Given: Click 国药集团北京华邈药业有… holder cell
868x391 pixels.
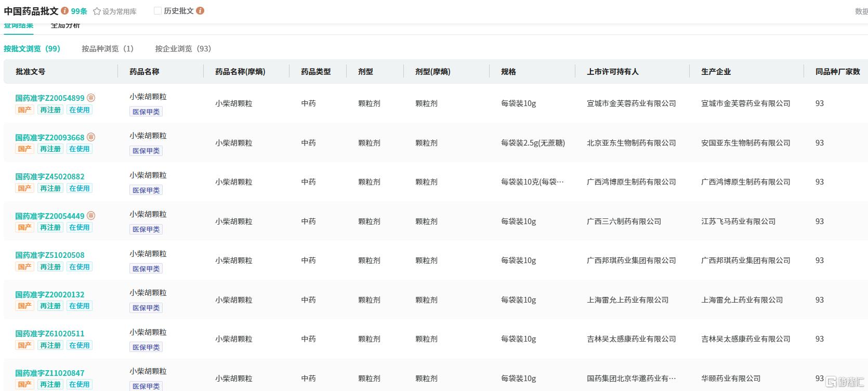Looking at the screenshot, I should click(x=632, y=379).
